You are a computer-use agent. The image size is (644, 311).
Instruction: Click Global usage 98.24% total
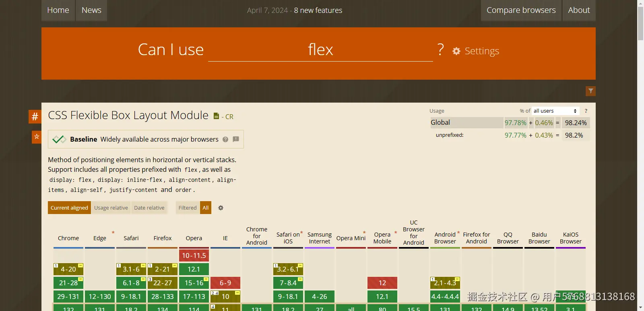(576, 123)
